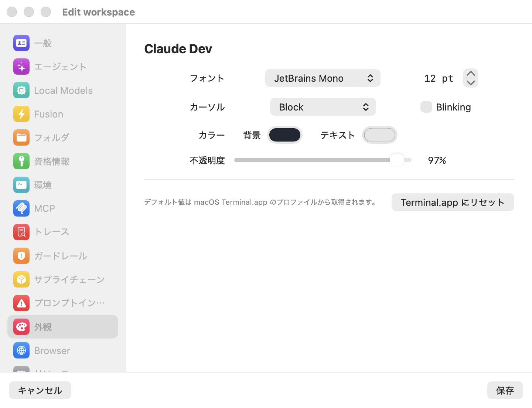532x408 pixels.
Task: Click the 12 pt font size field
Action: [439, 78]
